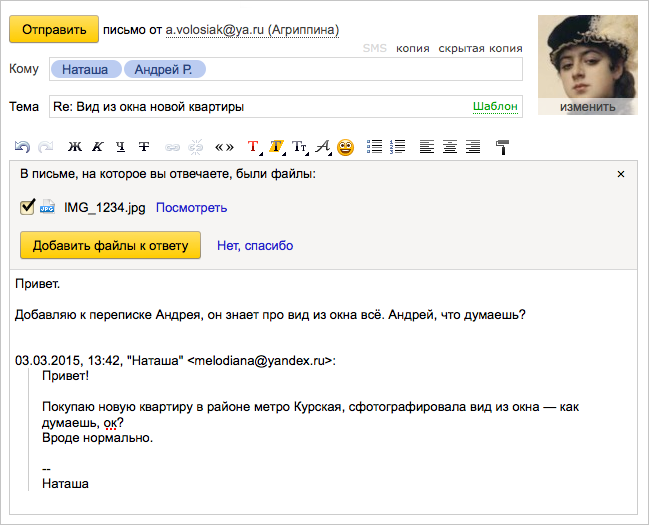Click the clear formatting paint-roller icon
The width and height of the screenshot is (649, 525).
502,147
